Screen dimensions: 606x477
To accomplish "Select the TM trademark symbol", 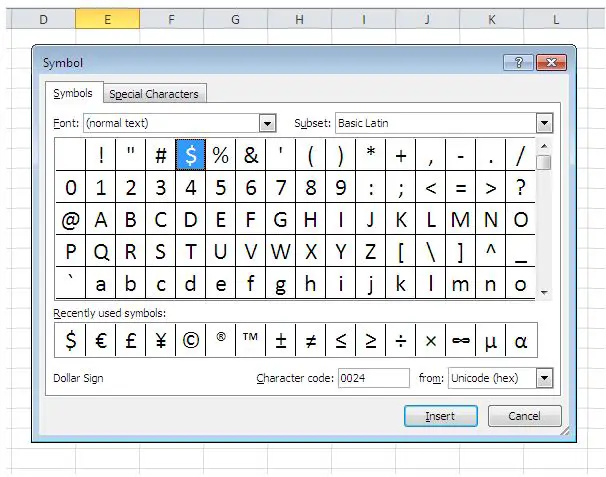I will (x=250, y=340).
